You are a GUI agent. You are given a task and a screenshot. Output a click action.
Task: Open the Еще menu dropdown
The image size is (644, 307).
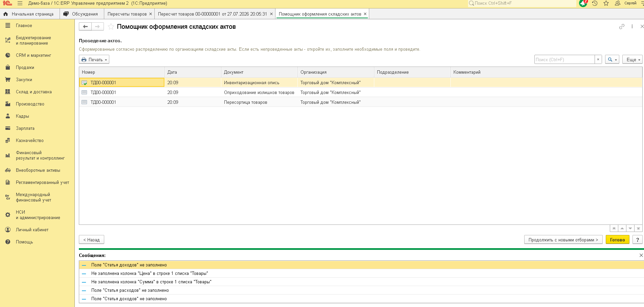[x=632, y=60]
